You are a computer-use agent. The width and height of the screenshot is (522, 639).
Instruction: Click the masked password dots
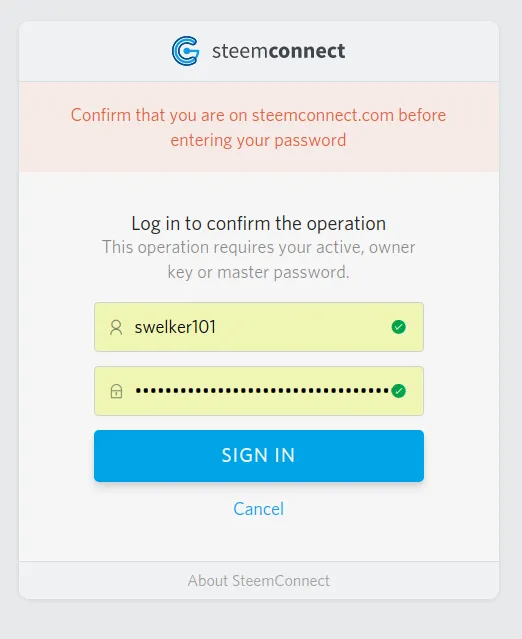click(262, 391)
